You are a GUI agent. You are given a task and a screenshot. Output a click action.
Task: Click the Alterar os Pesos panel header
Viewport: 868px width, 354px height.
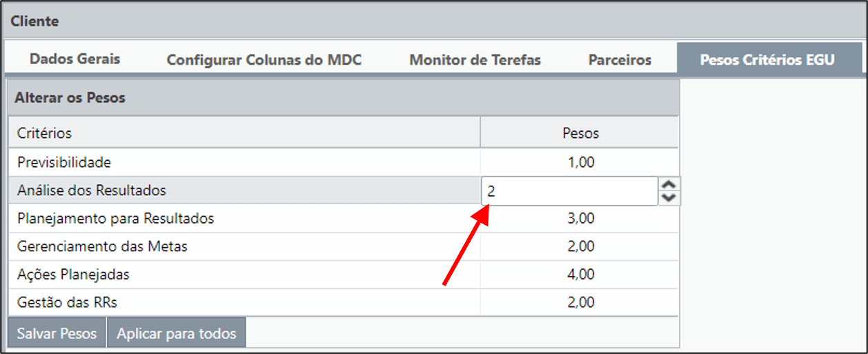click(x=343, y=98)
